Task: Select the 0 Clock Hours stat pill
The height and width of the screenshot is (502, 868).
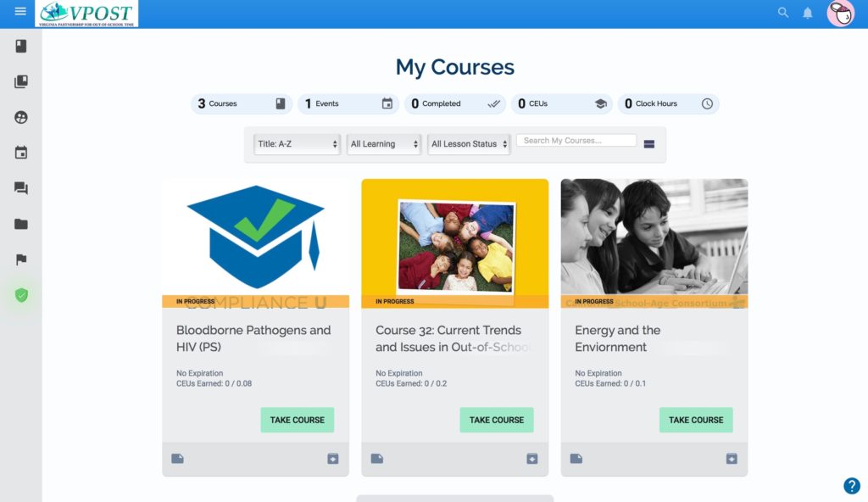Action: click(x=669, y=103)
